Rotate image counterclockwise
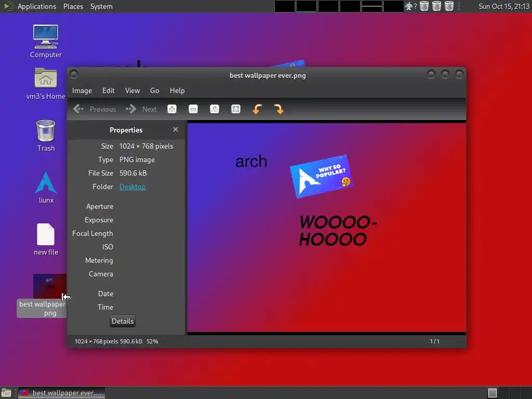The height and width of the screenshot is (399, 532). (257, 109)
